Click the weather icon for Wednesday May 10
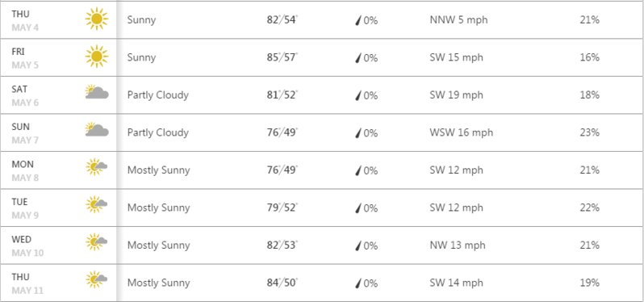Image resolution: width=644 pixels, height=302 pixels. 97,242
